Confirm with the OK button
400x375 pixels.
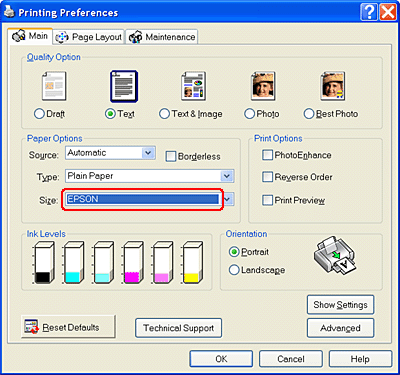point(221,359)
